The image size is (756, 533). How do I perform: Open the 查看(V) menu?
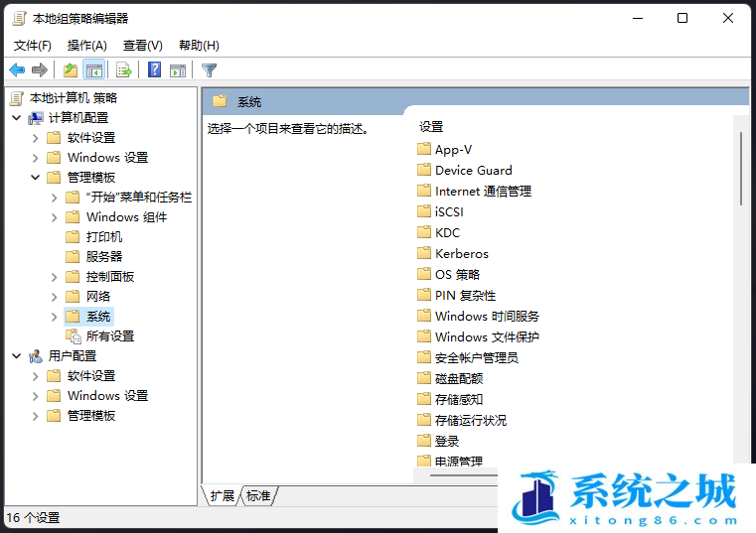(143, 46)
